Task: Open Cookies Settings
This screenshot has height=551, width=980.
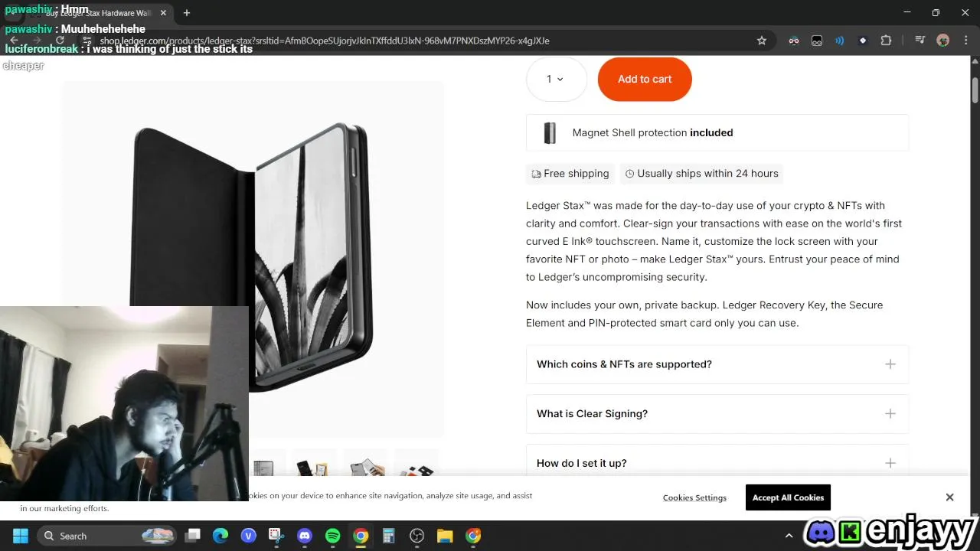Action: [694, 497]
